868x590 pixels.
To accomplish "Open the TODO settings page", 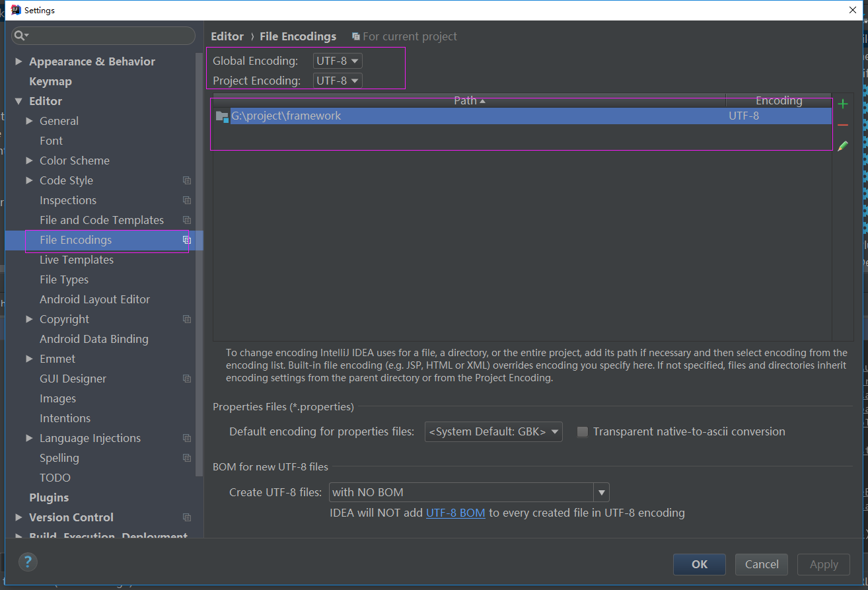I will [55, 478].
